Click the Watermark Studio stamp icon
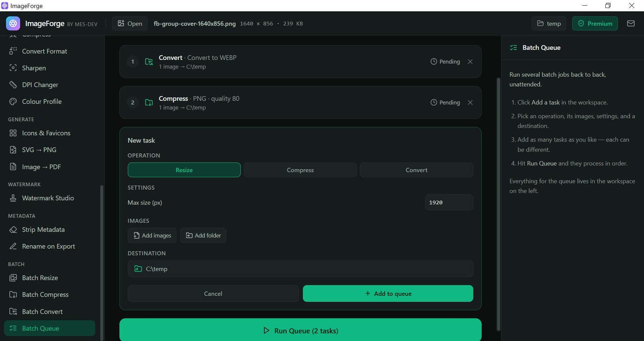The width and height of the screenshot is (644, 341). coord(13,198)
